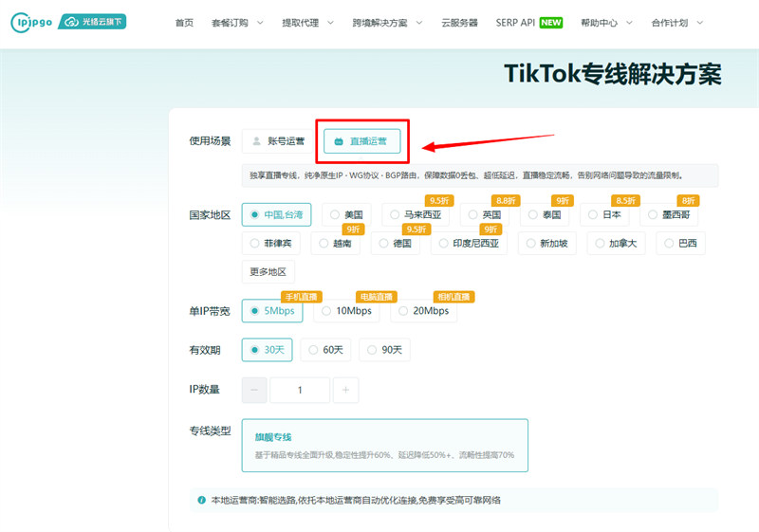Screen dimensions: 759x532
Task: Click the 8折 discount tag on 墨西哥
Action: pos(688,201)
